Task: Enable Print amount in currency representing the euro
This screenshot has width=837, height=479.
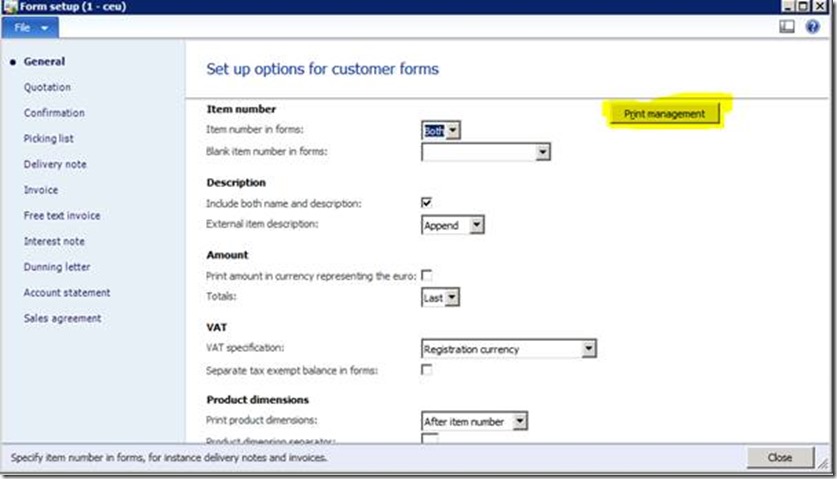Action: point(427,275)
